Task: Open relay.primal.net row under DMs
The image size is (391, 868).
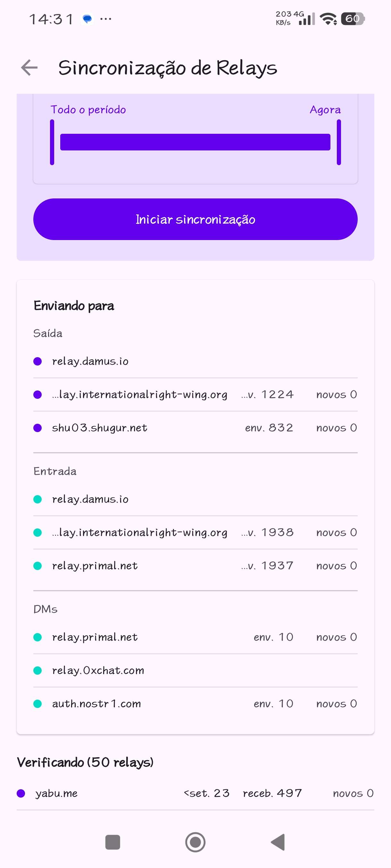Action: click(x=95, y=637)
